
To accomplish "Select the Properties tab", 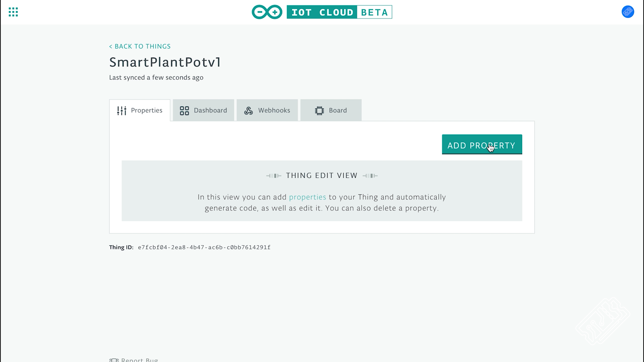I will point(139,110).
